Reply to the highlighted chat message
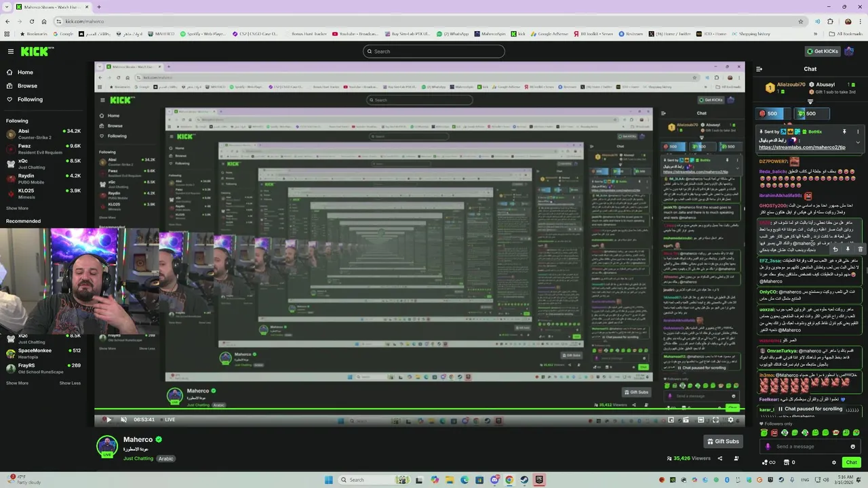 click(x=835, y=249)
